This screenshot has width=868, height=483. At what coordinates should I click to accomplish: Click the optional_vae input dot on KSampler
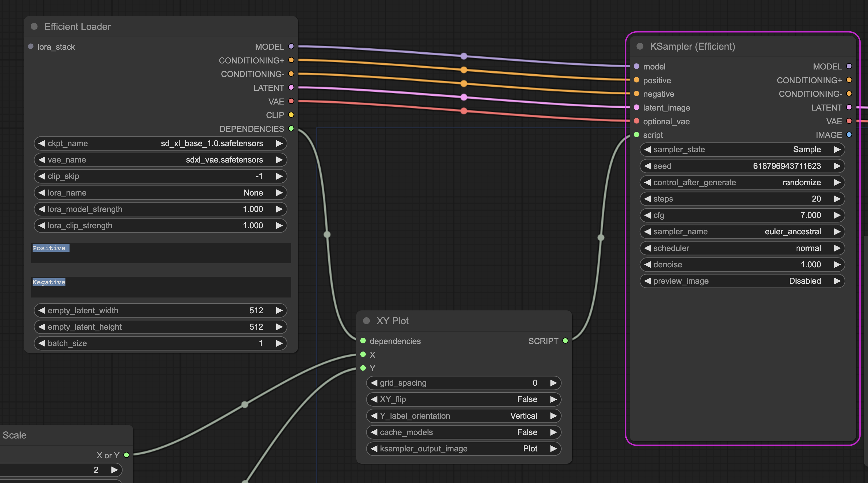click(x=636, y=121)
